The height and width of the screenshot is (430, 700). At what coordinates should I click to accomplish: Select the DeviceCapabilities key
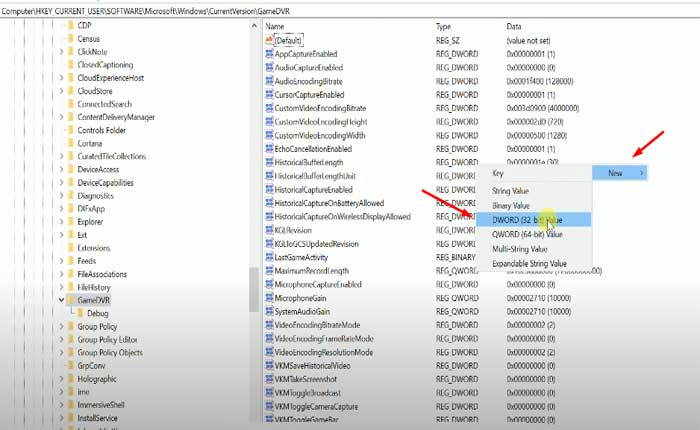(x=105, y=183)
